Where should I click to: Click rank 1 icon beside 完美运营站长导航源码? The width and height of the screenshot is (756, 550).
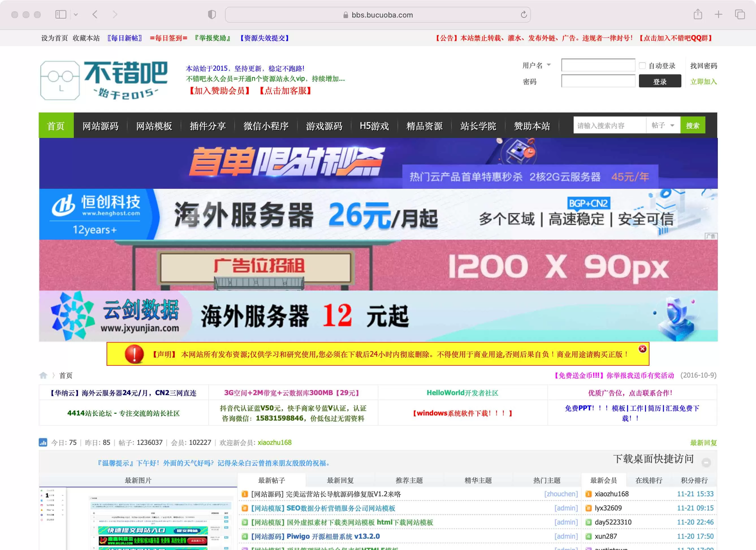245,494
